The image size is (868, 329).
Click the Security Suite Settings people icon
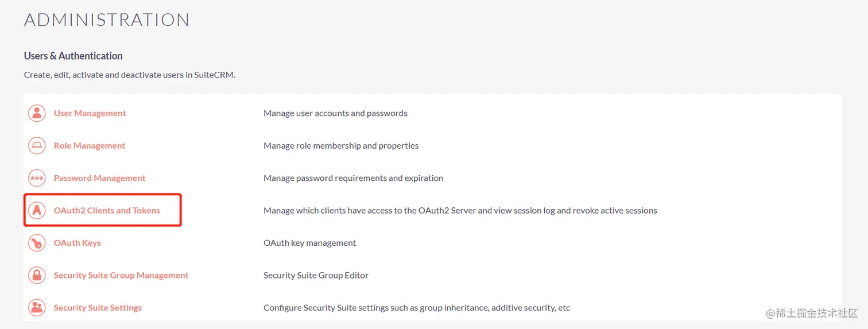point(37,308)
